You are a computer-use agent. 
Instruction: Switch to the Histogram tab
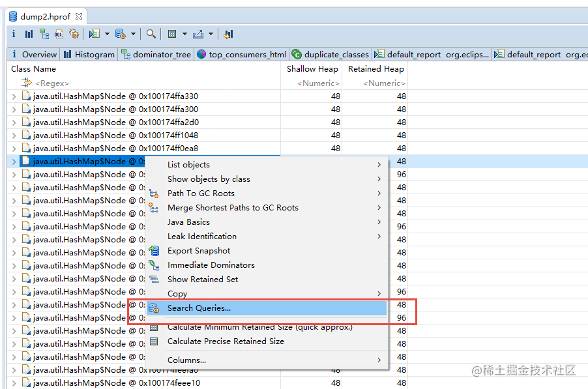[x=89, y=54]
